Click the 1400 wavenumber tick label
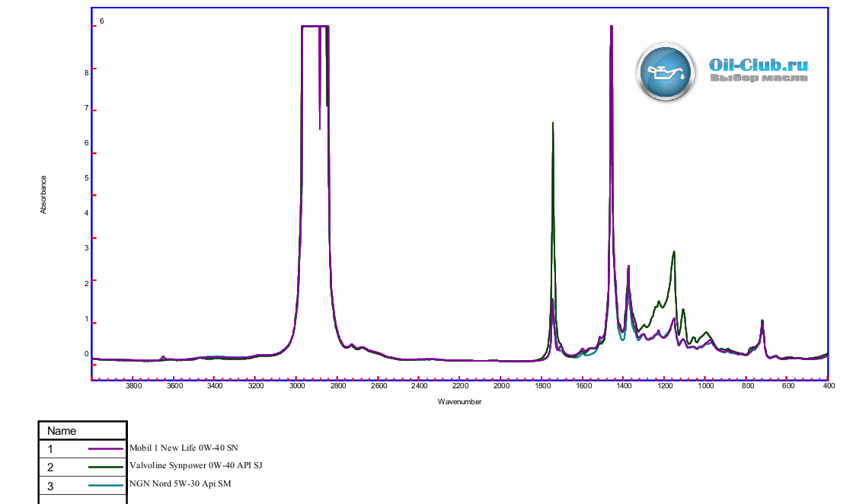Viewport: 853px width, 504px height. coord(624,386)
